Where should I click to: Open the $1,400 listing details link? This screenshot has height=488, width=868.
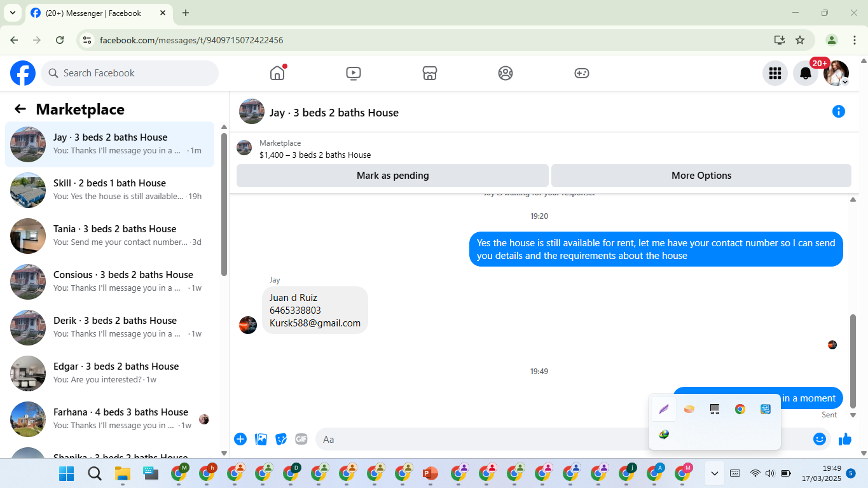click(x=315, y=155)
